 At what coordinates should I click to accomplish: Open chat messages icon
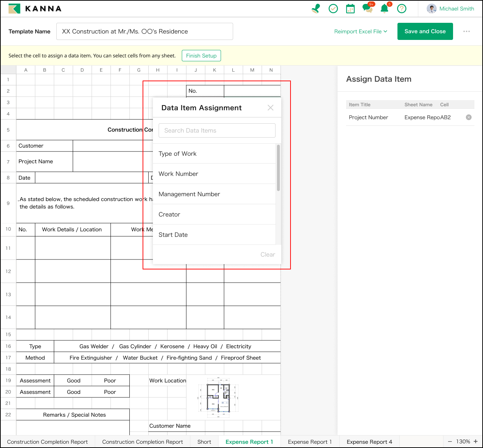tap(367, 9)
